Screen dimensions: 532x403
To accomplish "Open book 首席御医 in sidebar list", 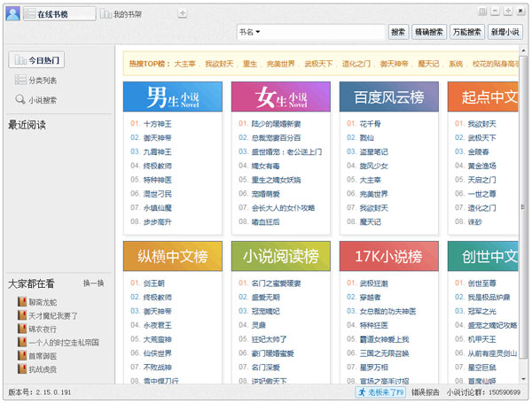I will [37, 356].
